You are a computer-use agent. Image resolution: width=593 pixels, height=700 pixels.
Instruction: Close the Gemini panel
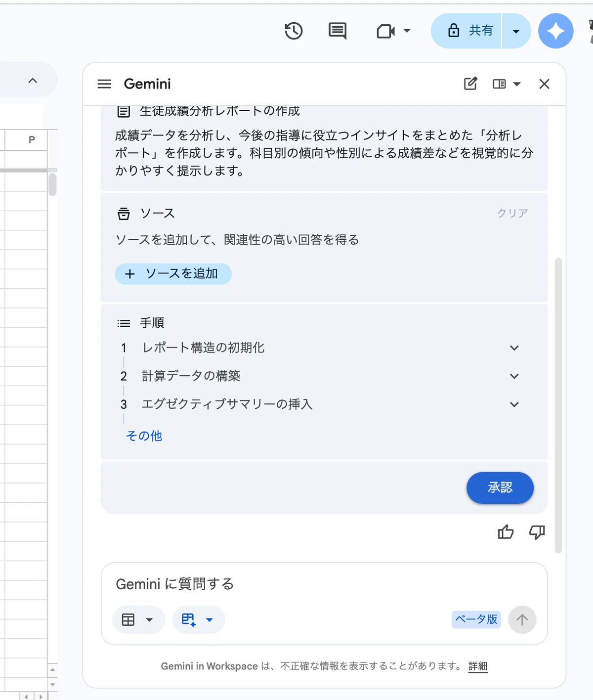pyautogui.click(x=544, y=84)
